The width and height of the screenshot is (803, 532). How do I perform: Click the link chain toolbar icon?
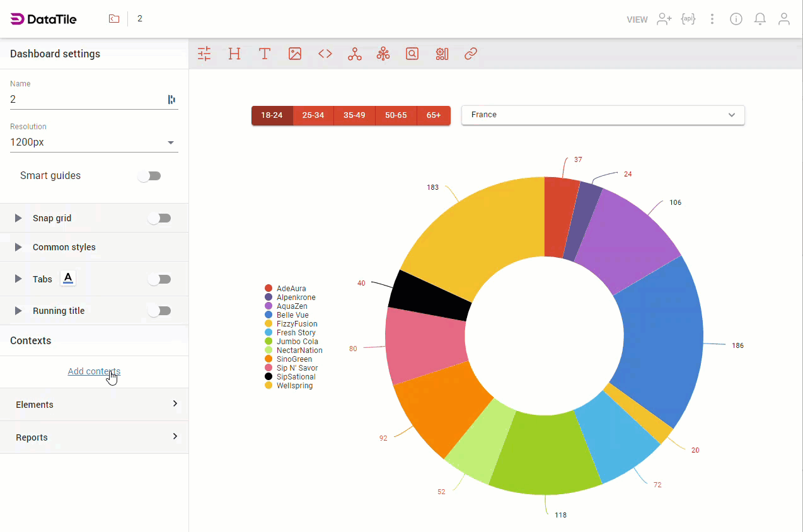pyautogui.click(x=471, y=54)
